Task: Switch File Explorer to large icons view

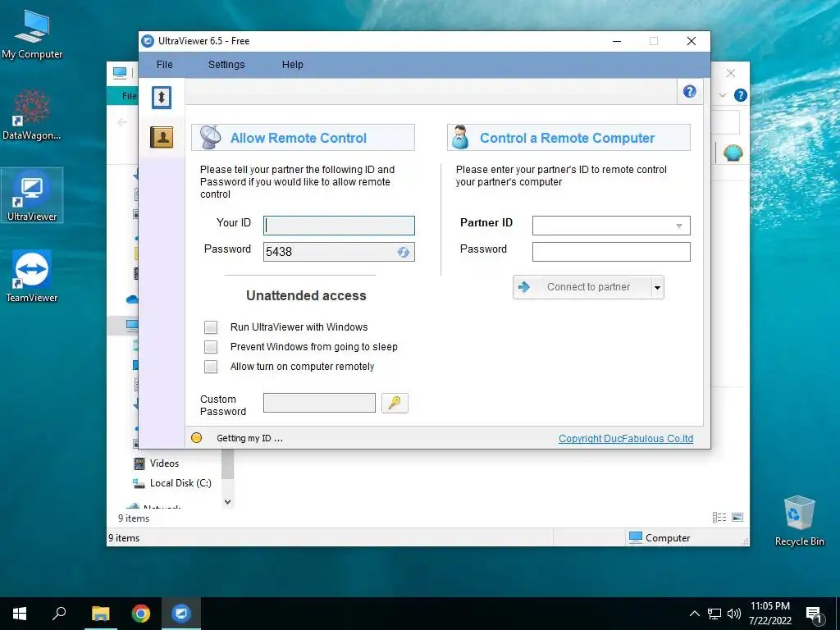Action: tap(737, 517)
